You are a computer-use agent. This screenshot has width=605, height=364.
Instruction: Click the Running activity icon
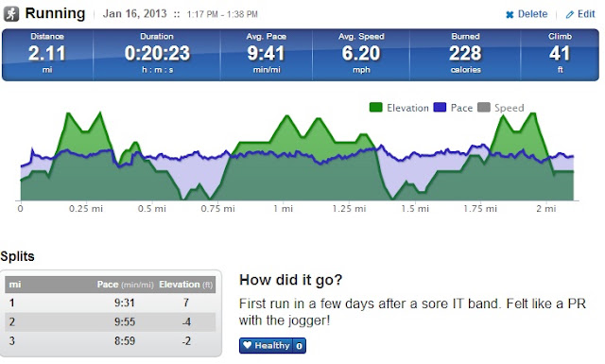[x=11, y=14]
